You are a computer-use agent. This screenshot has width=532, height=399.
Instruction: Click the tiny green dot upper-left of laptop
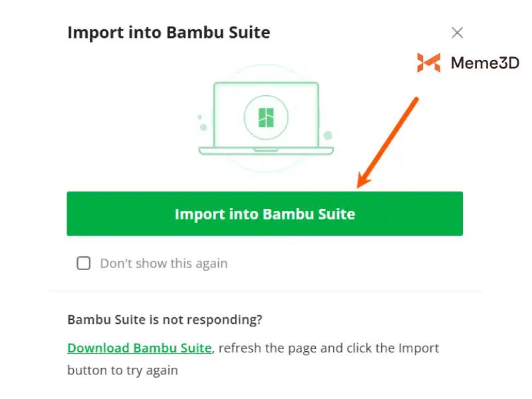click(x=199, y=117)
